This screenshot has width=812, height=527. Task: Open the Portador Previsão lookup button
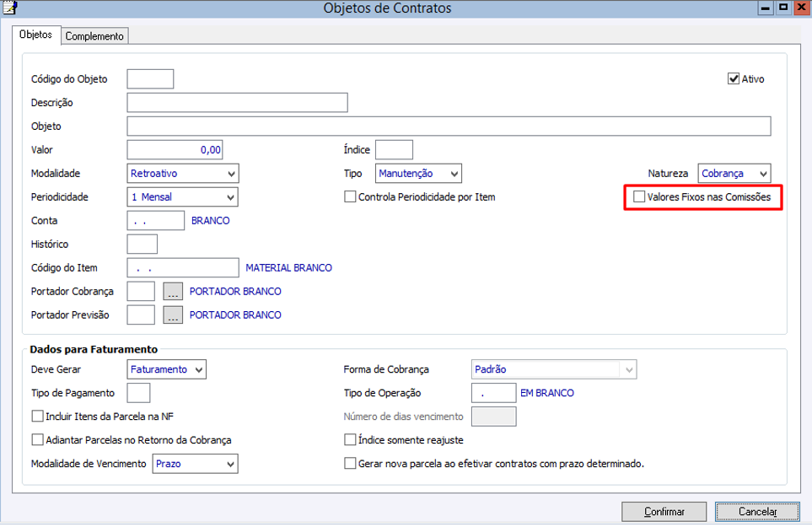click(173, 315)
